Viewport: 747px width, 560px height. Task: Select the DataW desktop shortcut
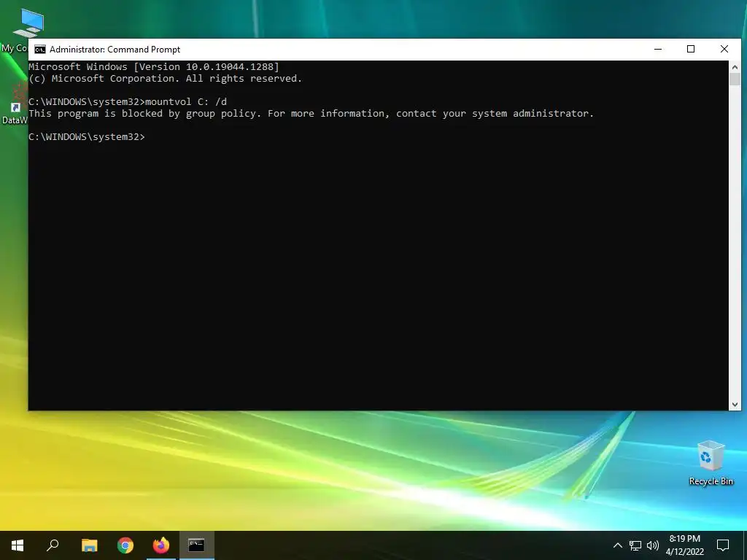(x=15, y=104)
